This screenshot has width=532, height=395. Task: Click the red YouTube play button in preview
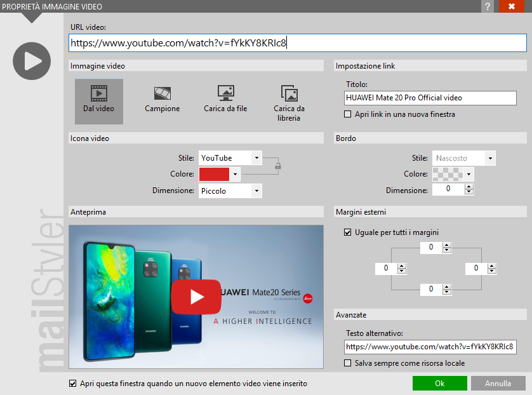point(196,297)
